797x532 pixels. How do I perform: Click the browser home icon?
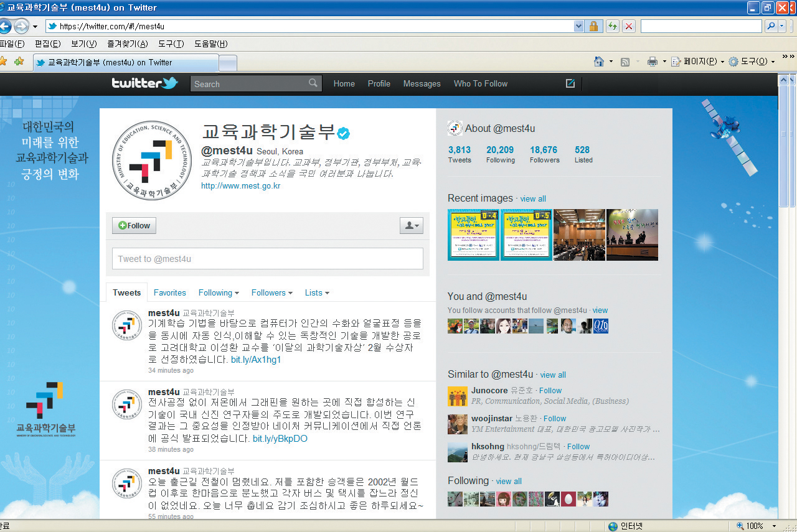pyautogui.click(x=599, y=62)
